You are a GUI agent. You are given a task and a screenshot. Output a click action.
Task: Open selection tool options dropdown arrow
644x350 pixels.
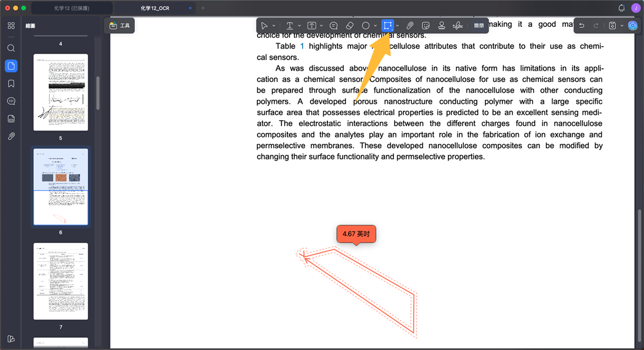pos(274,26)
